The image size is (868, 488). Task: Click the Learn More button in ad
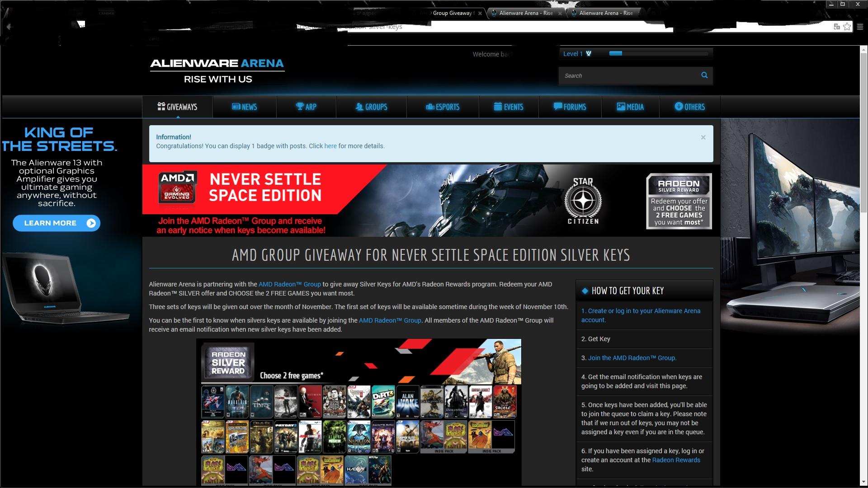(x=57, y=223)
